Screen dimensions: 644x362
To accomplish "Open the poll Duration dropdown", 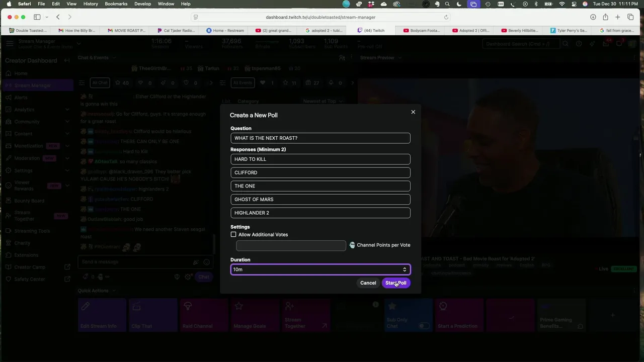I will pyautogui.click(x=320, y=269).
